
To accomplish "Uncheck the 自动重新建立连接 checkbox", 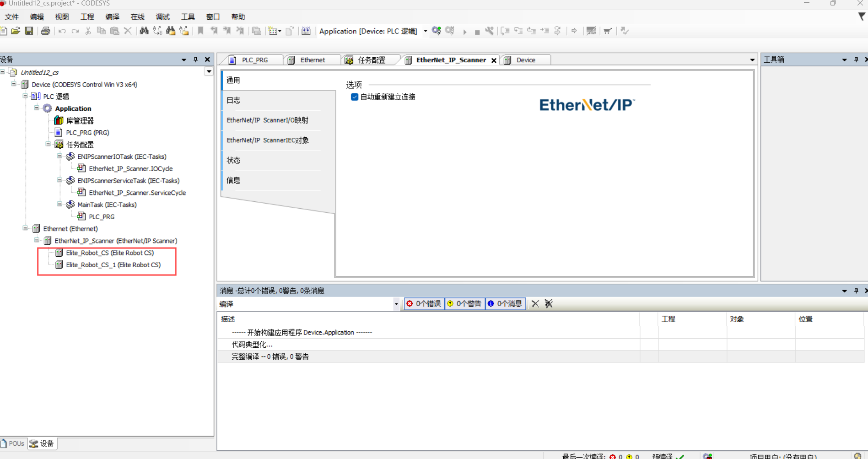I will tap(354, 97).
